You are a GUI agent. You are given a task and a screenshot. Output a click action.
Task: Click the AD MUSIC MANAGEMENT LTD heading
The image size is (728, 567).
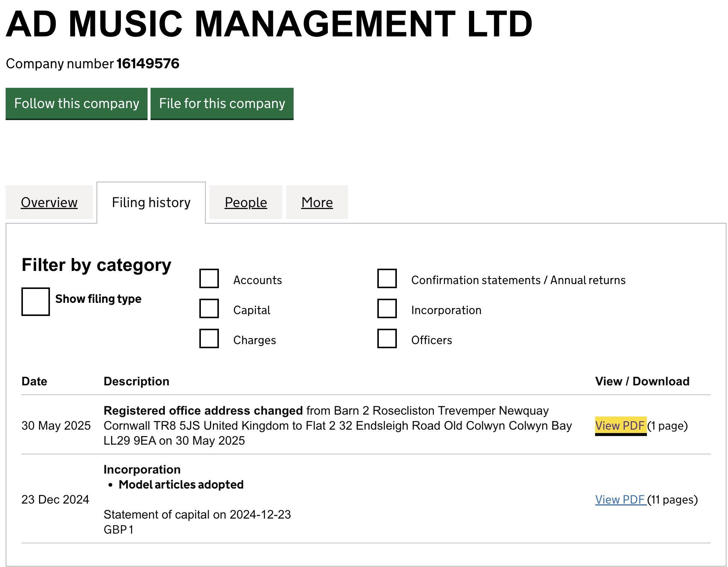[x=269, y=24]
